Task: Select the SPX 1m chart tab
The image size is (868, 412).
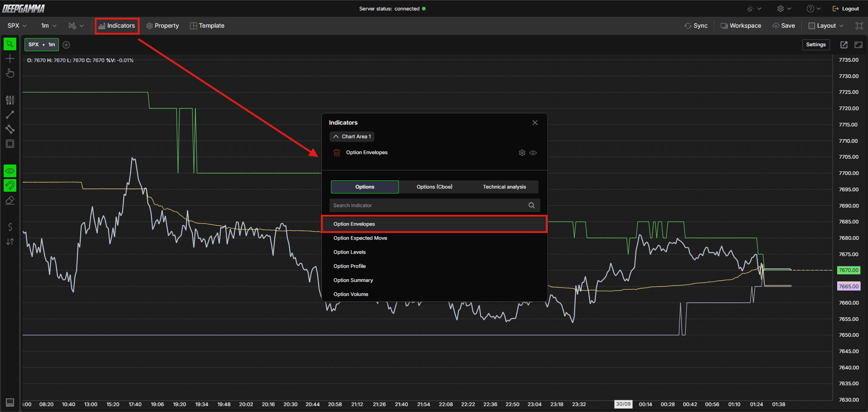Action: pyautogui.click(x=42, y=44)
